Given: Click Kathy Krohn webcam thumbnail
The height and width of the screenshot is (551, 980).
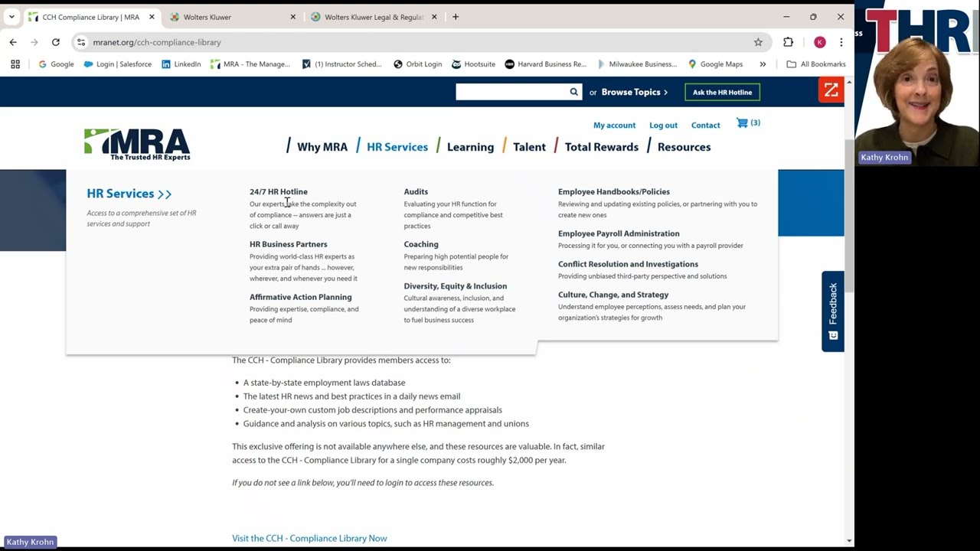Looking at the screenshot, I should click(x=917, y=83).
